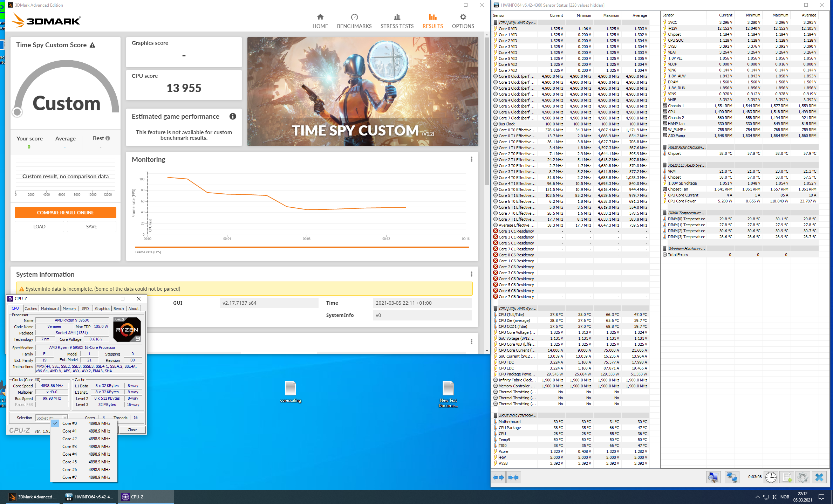Select Core #7 in CPU-Z clock menu
This screenshot has height=504, width=833.
(x=84, y=477)
